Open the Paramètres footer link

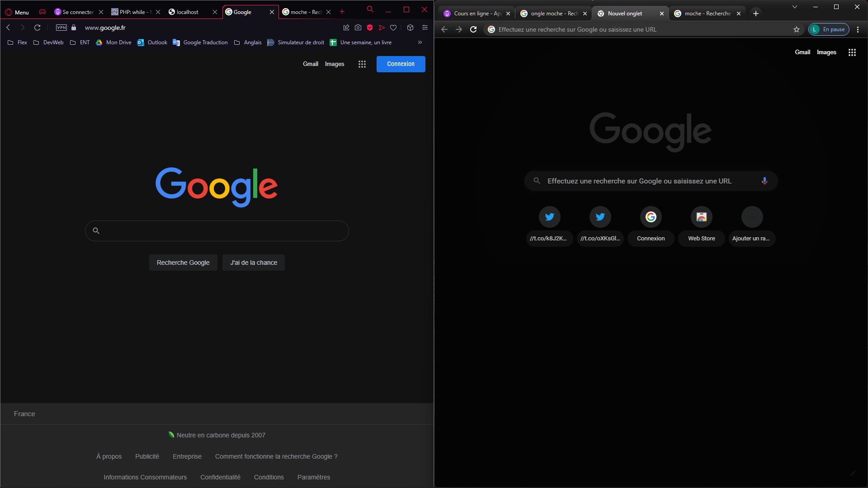(x=314, y=477)
